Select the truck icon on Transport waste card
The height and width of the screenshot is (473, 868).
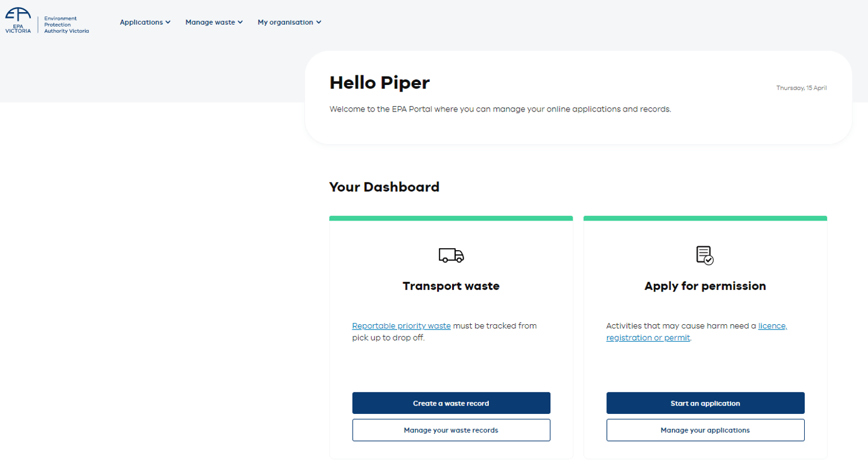450,254
